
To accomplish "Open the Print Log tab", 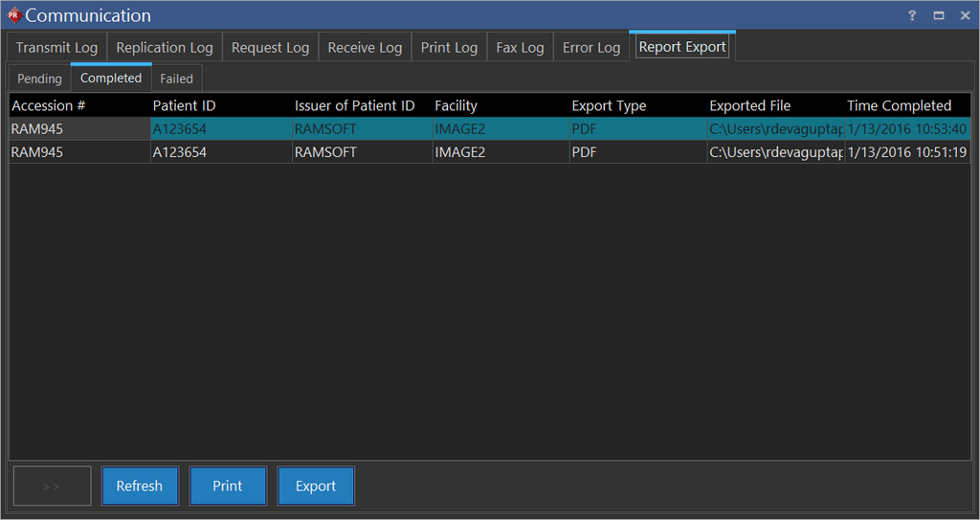I will click(x=449, y=48).
